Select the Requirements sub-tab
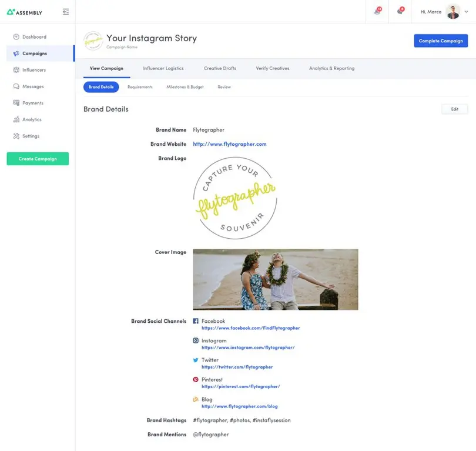Image resolution: width=476 pixels, height=451 pixels. [140, 87]
